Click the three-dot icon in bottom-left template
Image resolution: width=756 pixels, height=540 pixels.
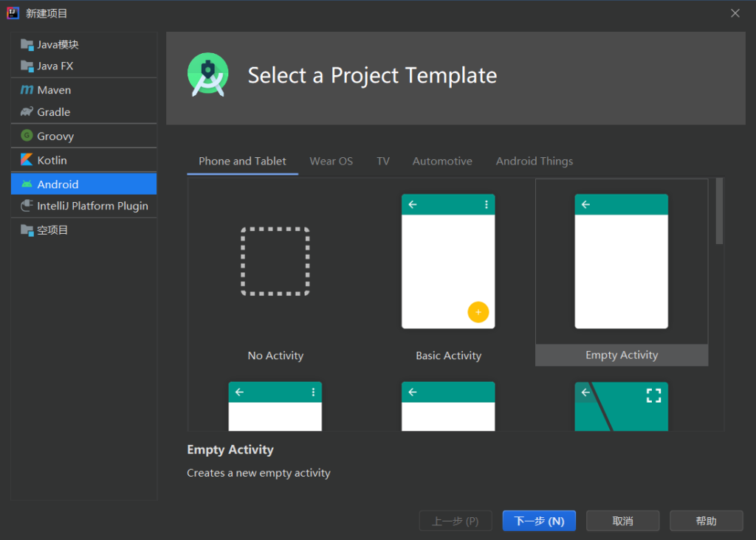pyautogui.click(x=313, y=392)
